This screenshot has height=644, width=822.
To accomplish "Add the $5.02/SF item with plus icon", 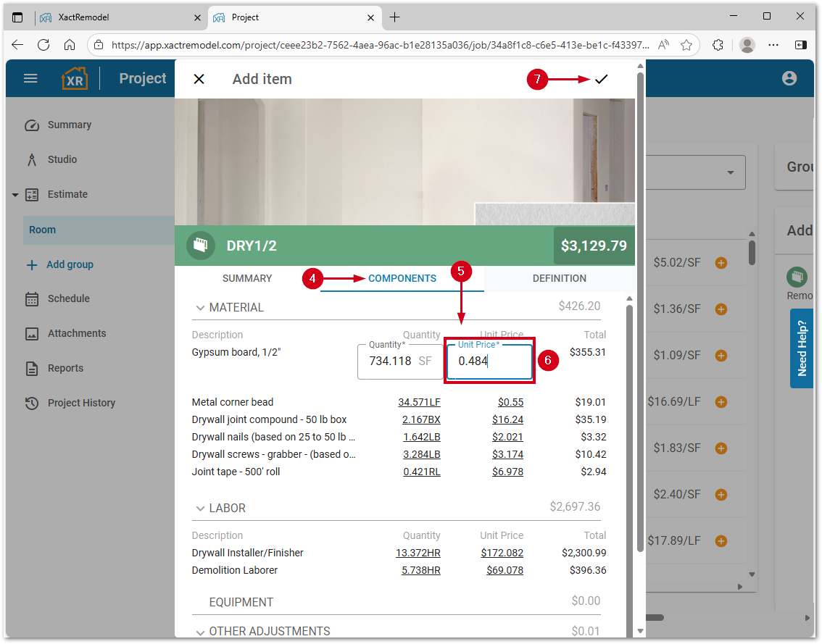I will (721, 263).
